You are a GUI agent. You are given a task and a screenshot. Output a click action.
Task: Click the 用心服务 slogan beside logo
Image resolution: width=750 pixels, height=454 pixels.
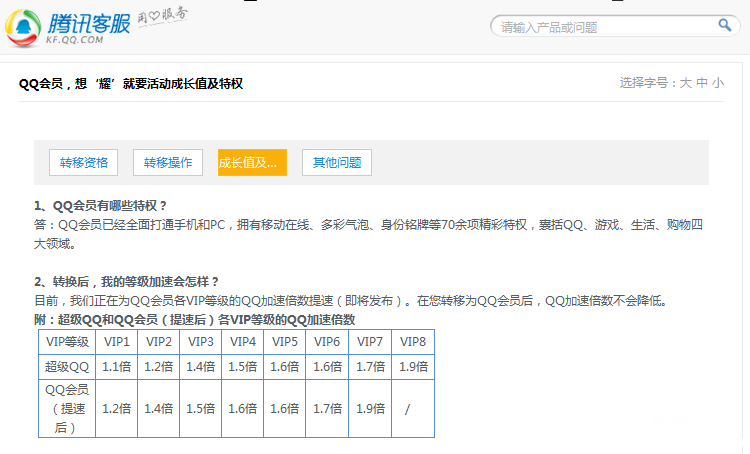[163, 16]
